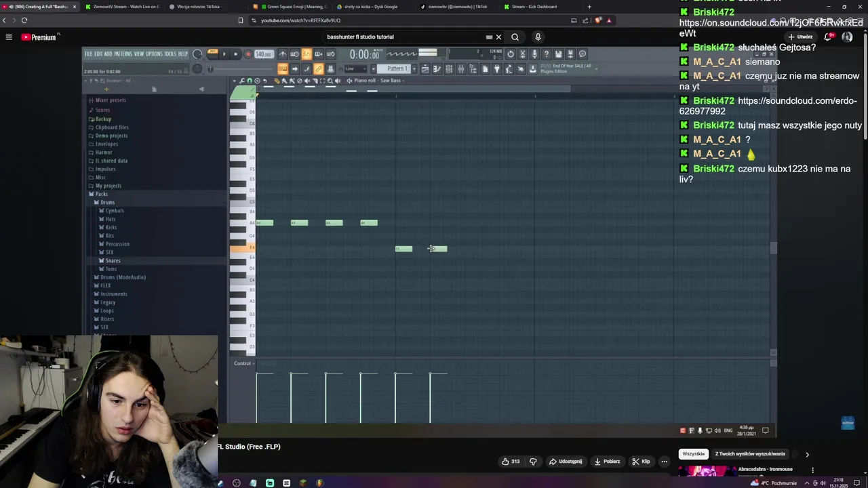Open the EDIT menu in FL Studio

coord(98,54)
